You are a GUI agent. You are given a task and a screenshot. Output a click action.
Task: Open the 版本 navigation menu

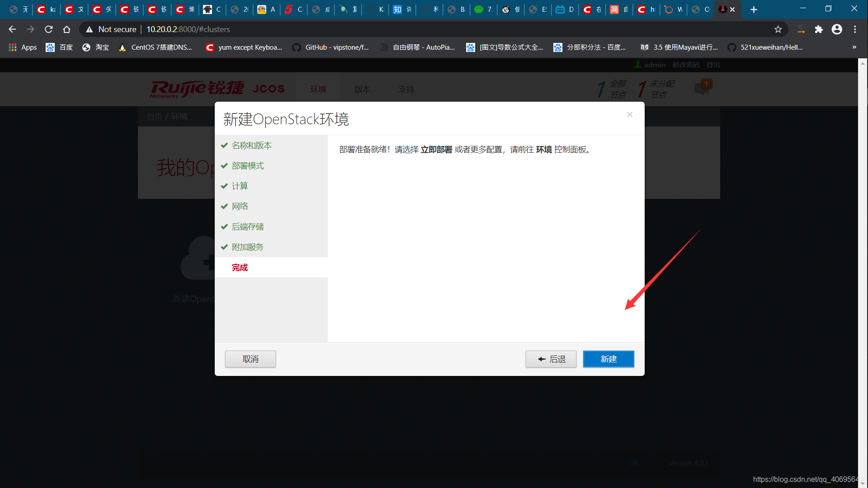pos(362,89)
